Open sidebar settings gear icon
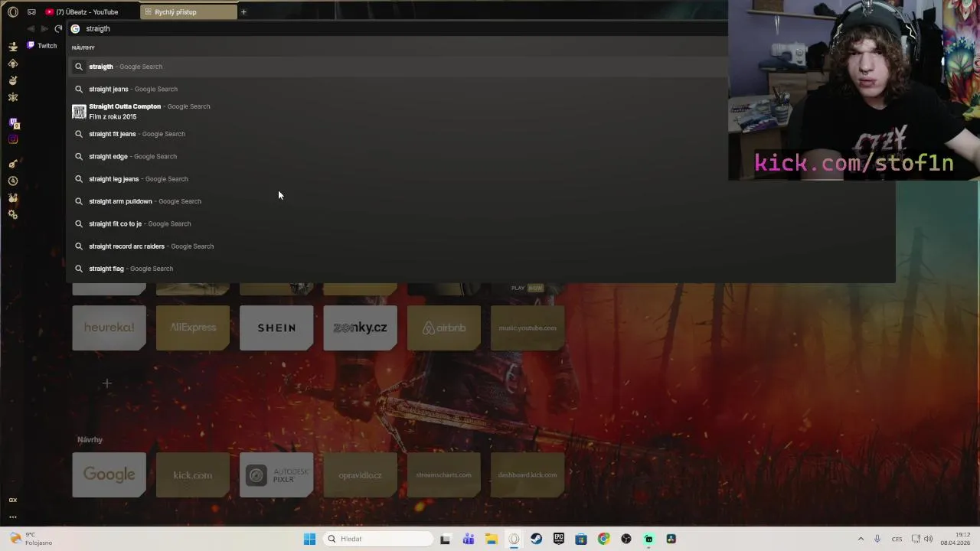The image size is (980, 551). pos(13,215)
